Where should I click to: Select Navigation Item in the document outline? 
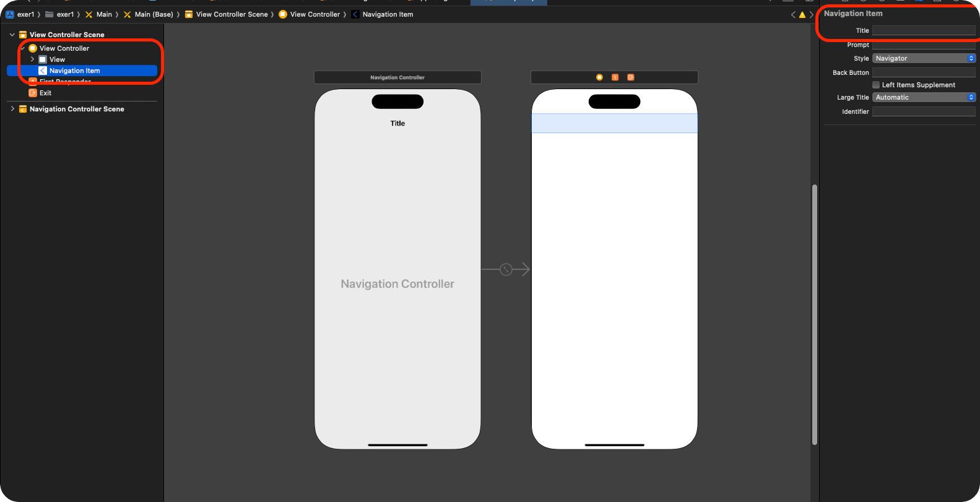coord(82,71)
